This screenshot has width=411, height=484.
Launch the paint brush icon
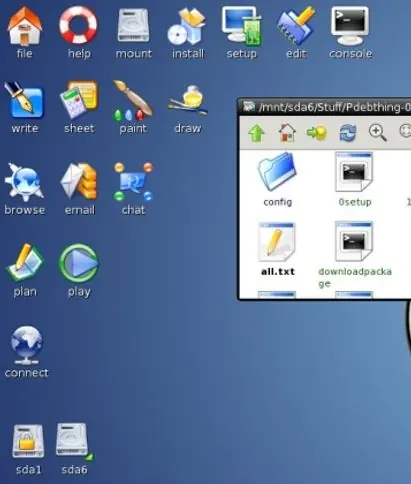pos(133,100)
